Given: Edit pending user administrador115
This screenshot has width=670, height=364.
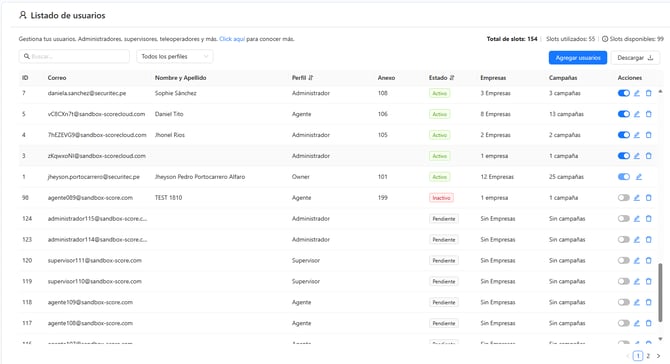Looking at the screenshot, I should pos(637,219).
